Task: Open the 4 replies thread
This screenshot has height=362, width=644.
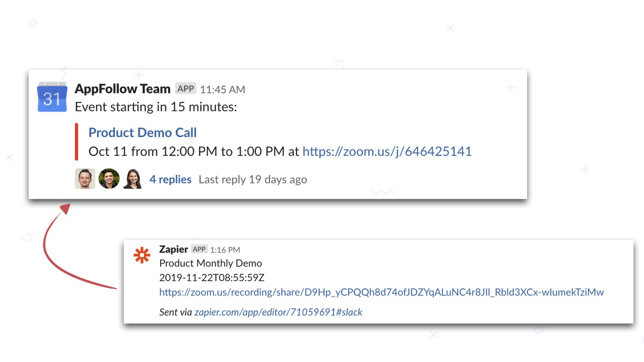Action: 170,179
